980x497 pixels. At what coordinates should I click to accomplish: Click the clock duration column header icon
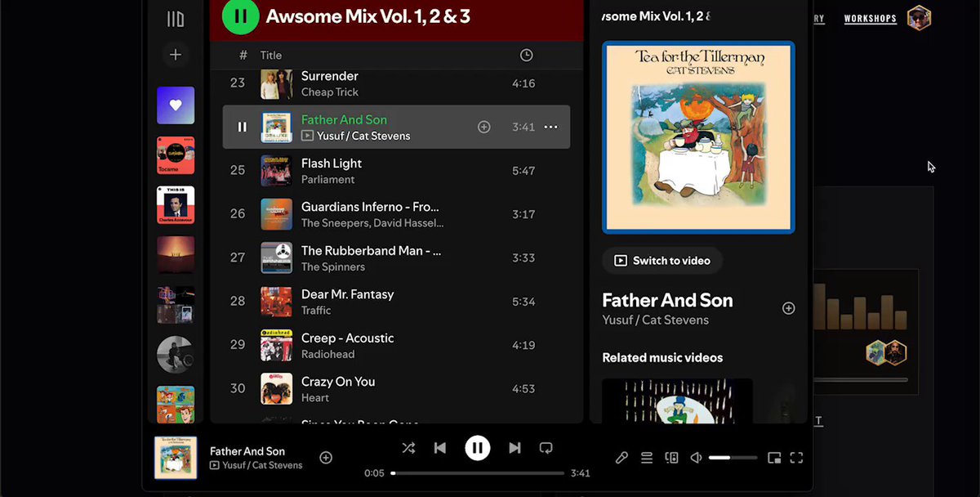tap(527, 55)
